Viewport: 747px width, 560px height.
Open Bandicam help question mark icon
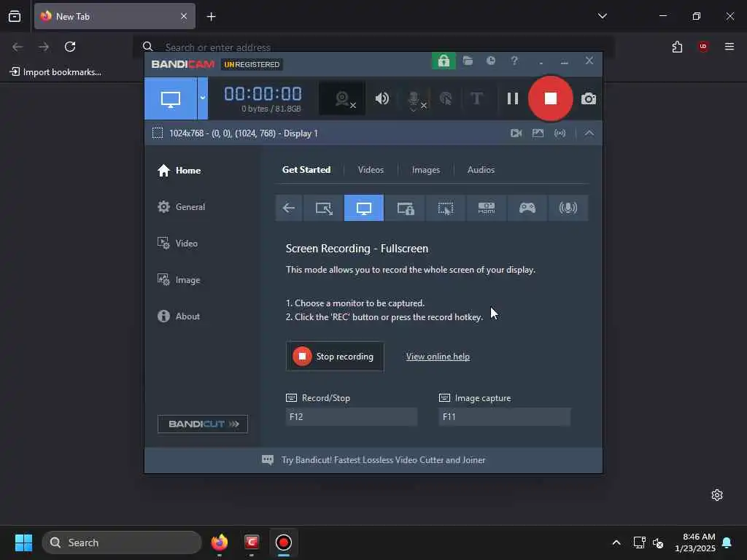pyautogui.click(x=514, y=61)
